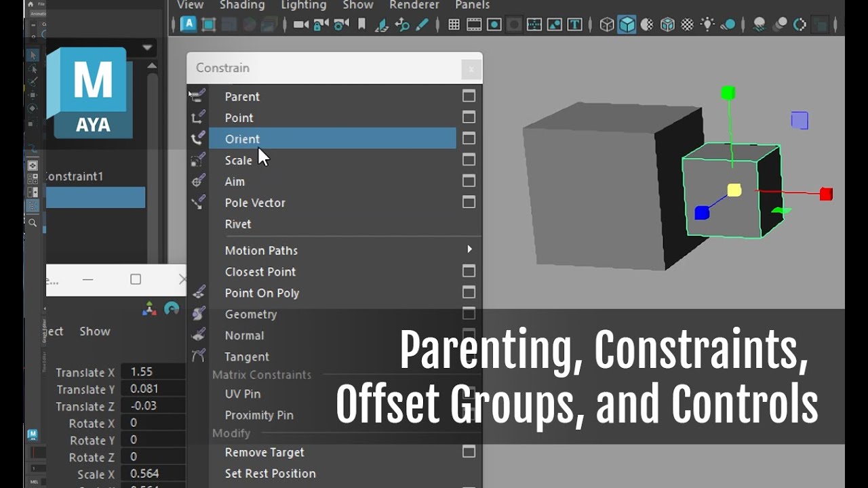Choose Parent in the Constrain menu

[242, 96]
